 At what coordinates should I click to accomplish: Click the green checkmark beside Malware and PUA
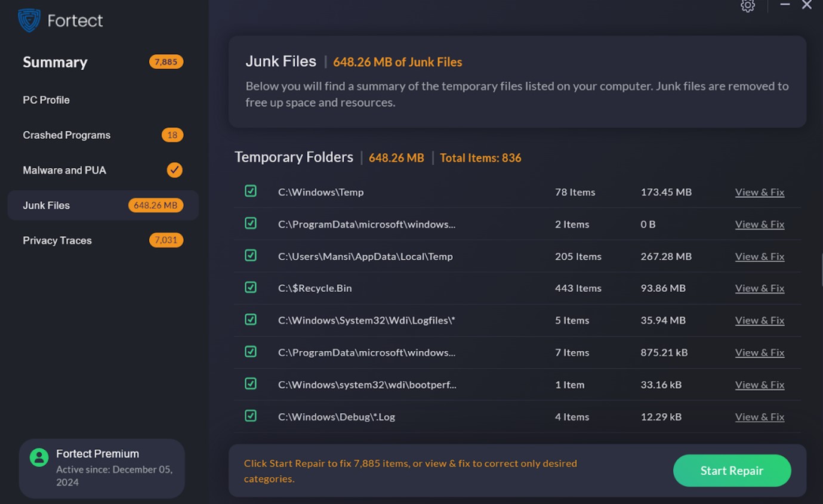coord(174,170)
